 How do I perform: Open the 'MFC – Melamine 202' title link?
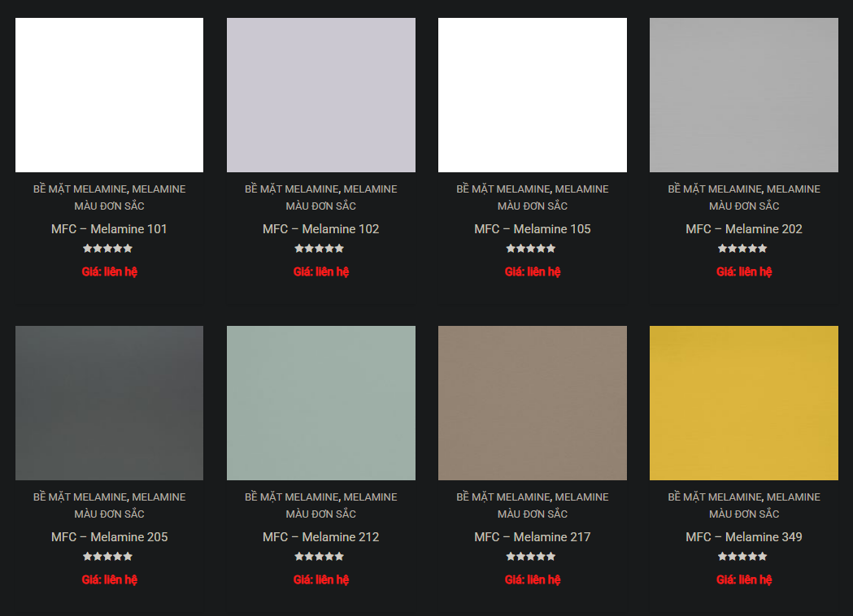743,229
